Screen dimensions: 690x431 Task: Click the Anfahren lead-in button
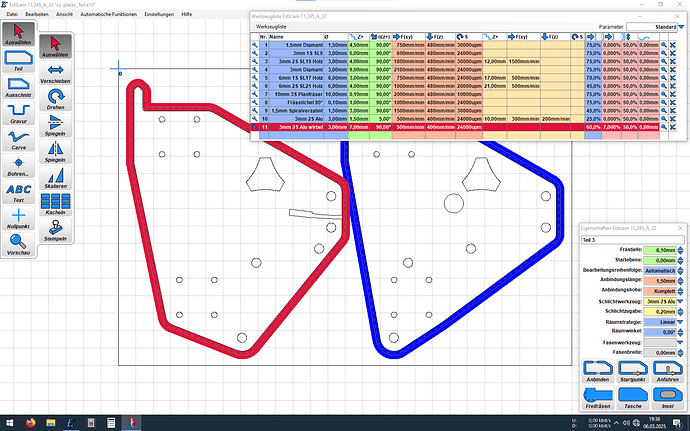click(668, 371)
